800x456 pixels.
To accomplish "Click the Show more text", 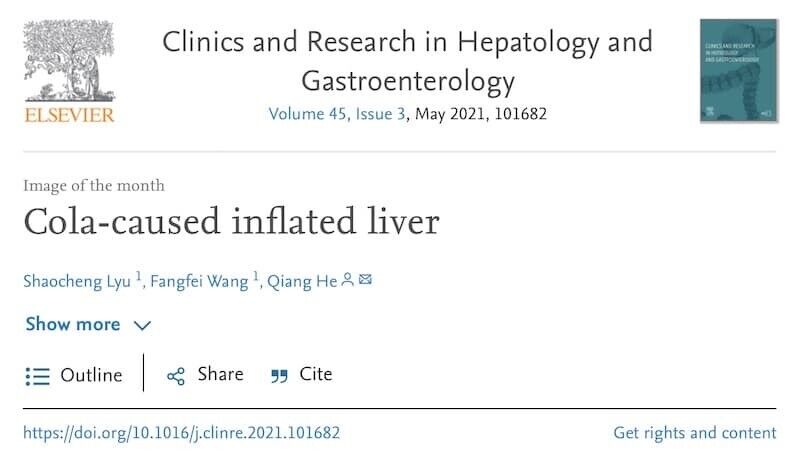I will (x=73, y=324).
